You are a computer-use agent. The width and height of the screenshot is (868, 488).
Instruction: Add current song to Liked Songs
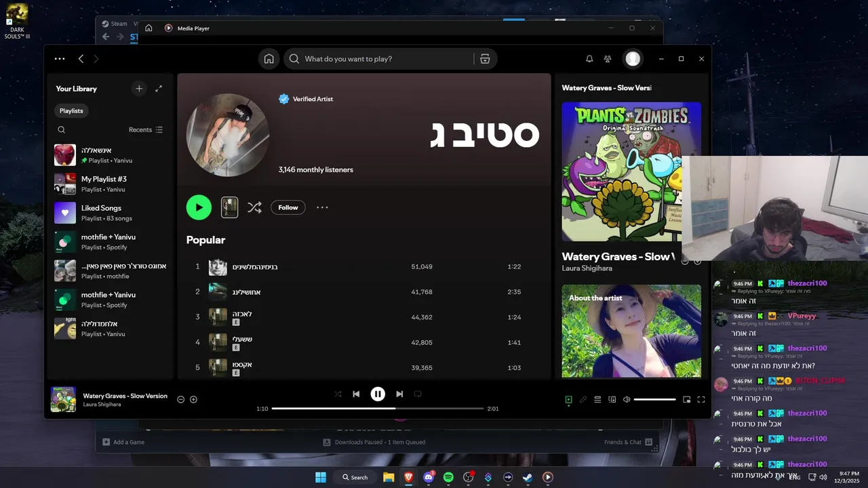(x=193, y=399)
